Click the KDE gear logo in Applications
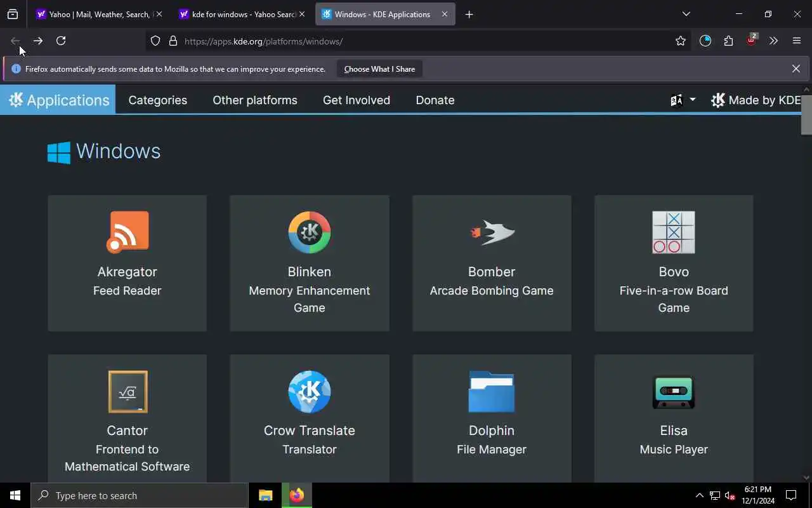Screen dimensions: 812x508 16,100
